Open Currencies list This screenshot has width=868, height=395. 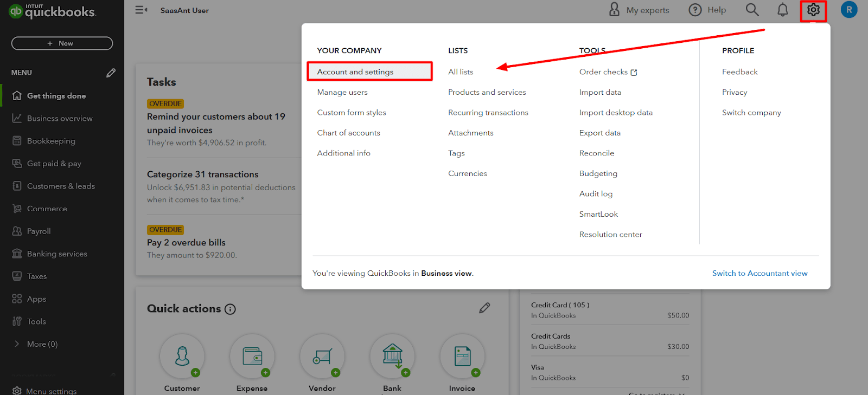[468, 173]
